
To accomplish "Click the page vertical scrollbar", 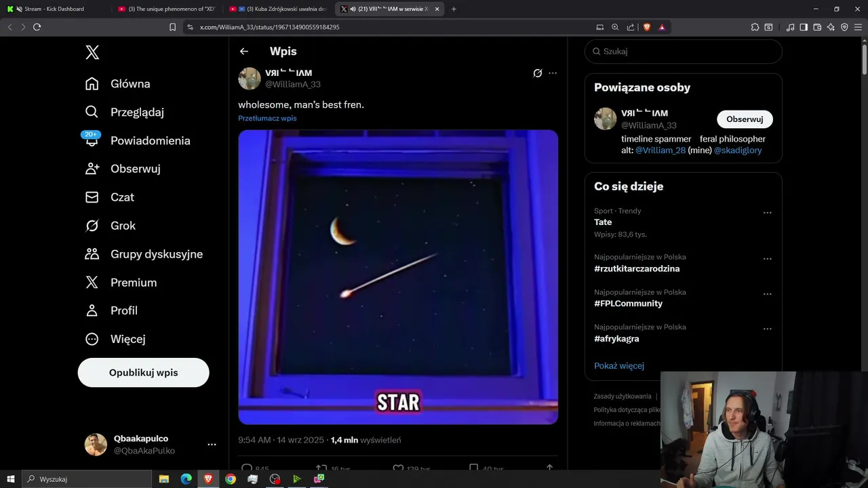I will click(864, 61).
